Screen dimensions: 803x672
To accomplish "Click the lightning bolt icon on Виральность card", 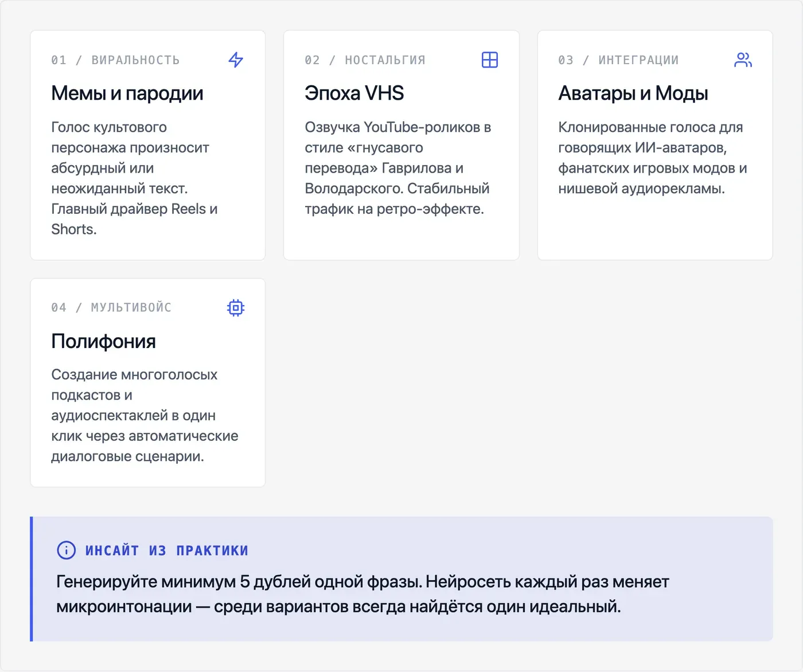I will 236,60.
